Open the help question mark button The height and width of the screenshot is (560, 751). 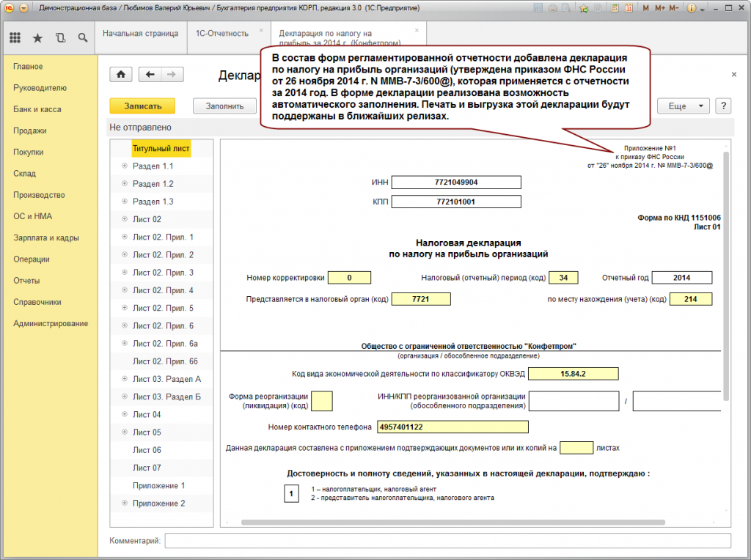(723, 106)
